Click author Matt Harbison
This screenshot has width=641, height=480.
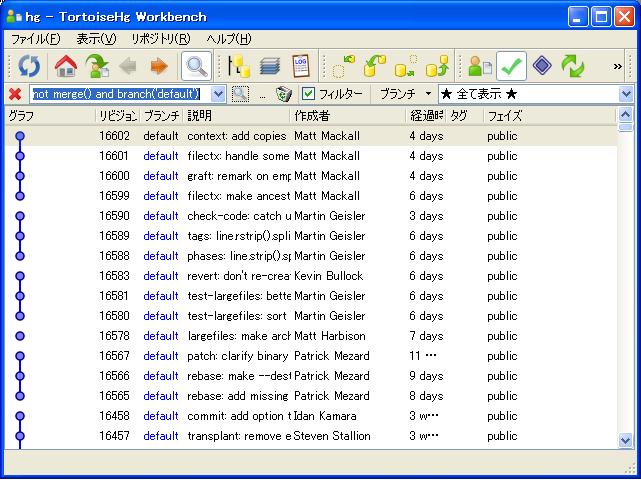pos(330,336)
